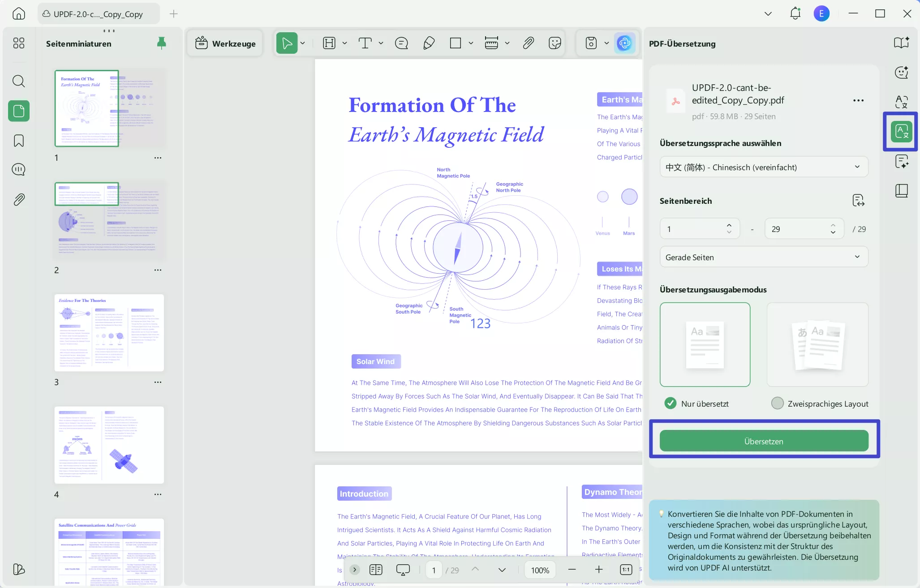Viewport: 920px width, 588px height.
Task: Open the book panel icon in right sidebar
Action: click(x=901, y=191)
